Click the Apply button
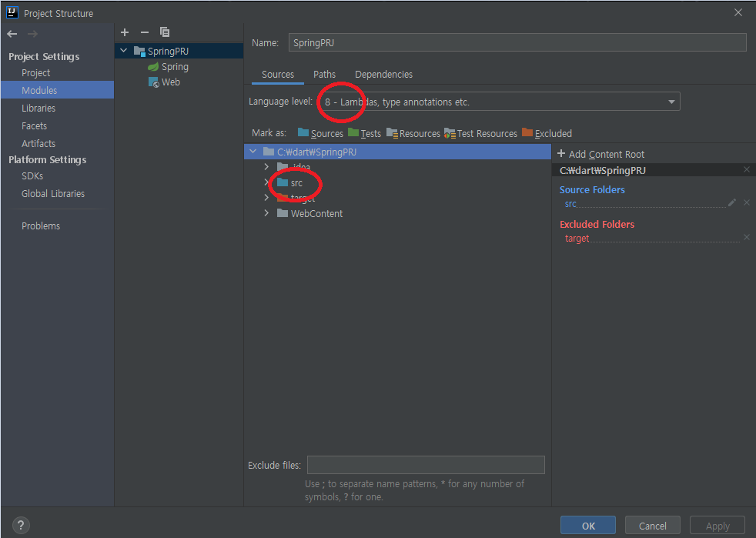This screenshot has width=756, height=538. coord(718,526)
